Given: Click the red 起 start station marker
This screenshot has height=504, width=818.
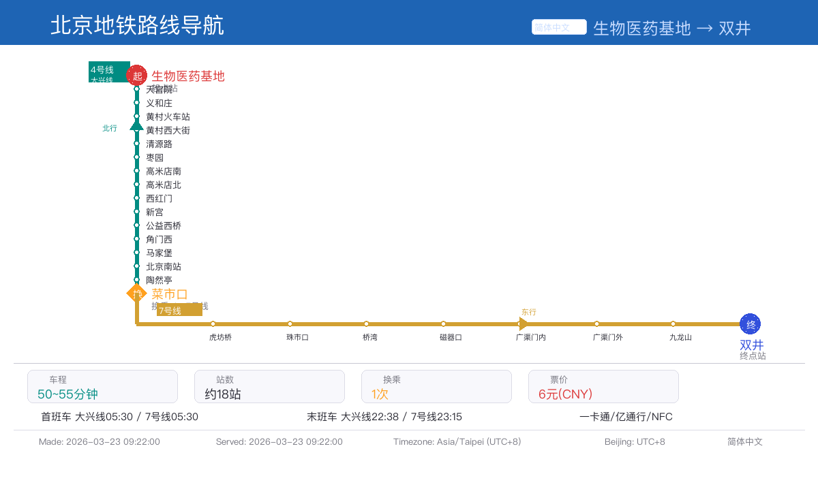Looking at the screenshot, I should point(137,76).
